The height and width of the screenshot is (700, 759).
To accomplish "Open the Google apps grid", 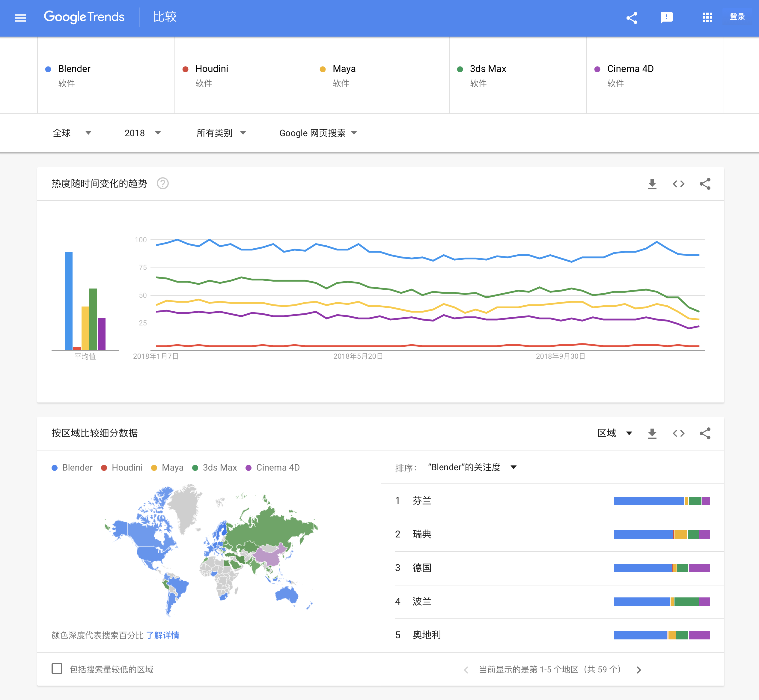I will click(707, 18).
